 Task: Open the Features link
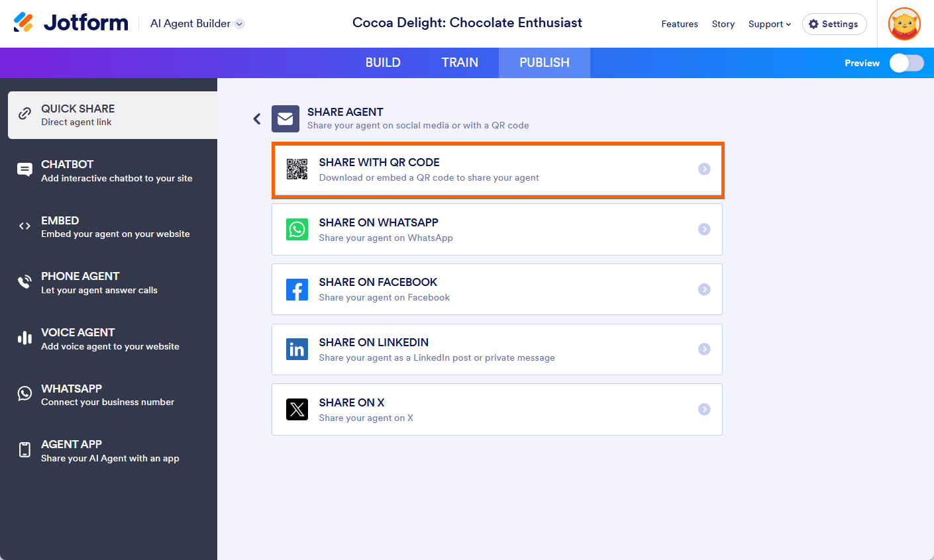coord(680,24)
